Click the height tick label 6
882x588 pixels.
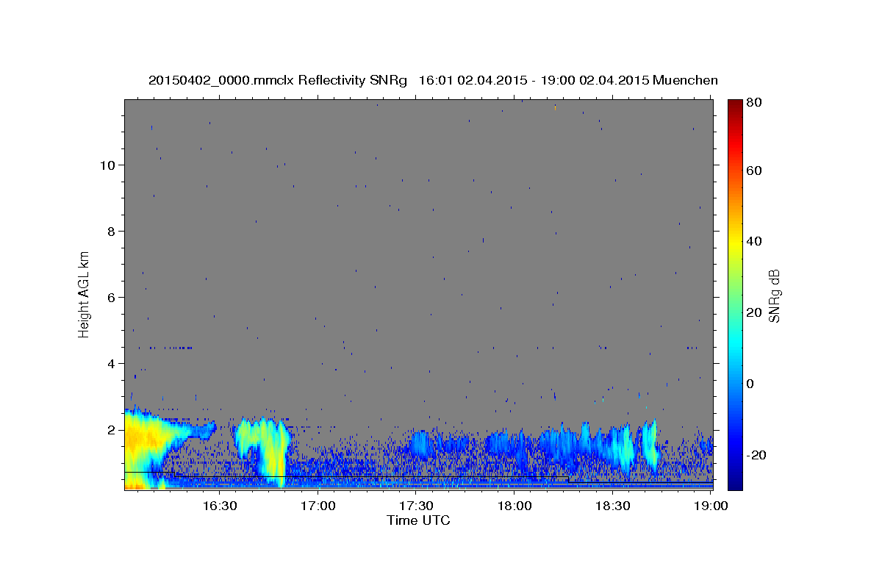point(111,297)
